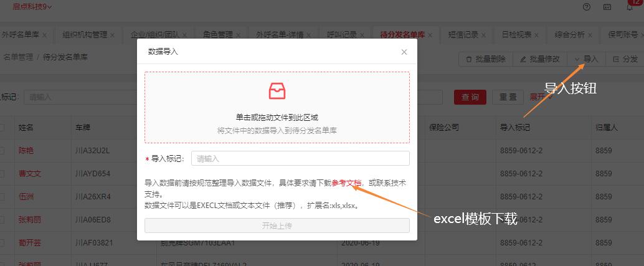Switch to the 日检视表 tab

coord(517,35)
